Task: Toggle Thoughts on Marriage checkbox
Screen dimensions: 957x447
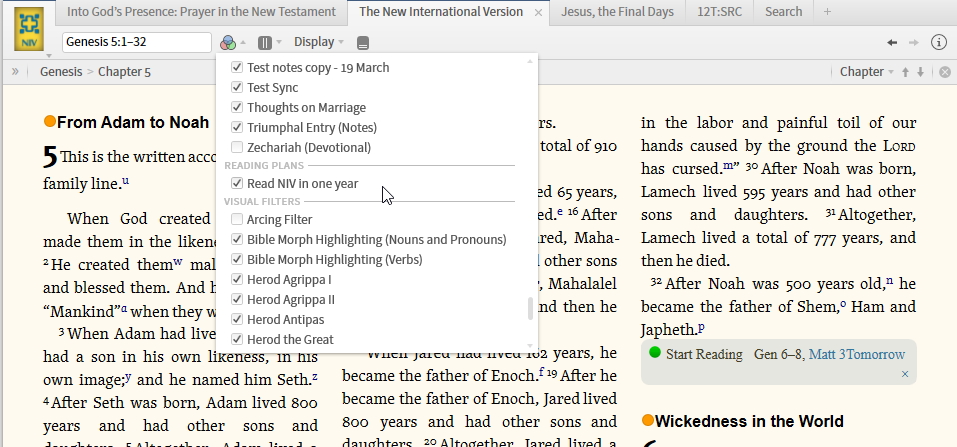Action: point(237,107)
